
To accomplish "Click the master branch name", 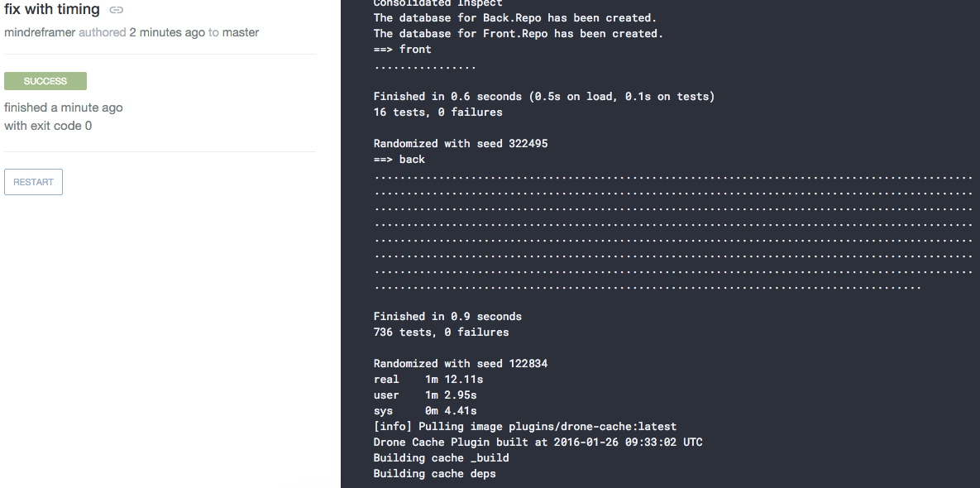I will pyautogui.click(x=241, y=32).
